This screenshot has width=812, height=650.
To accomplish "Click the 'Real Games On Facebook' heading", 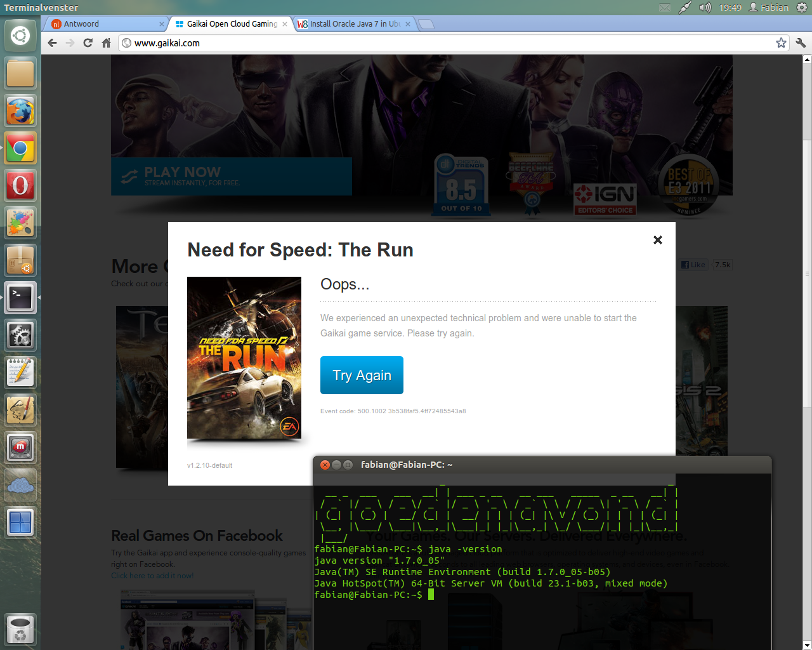I will pyautogui.click(x=197, y=536).
